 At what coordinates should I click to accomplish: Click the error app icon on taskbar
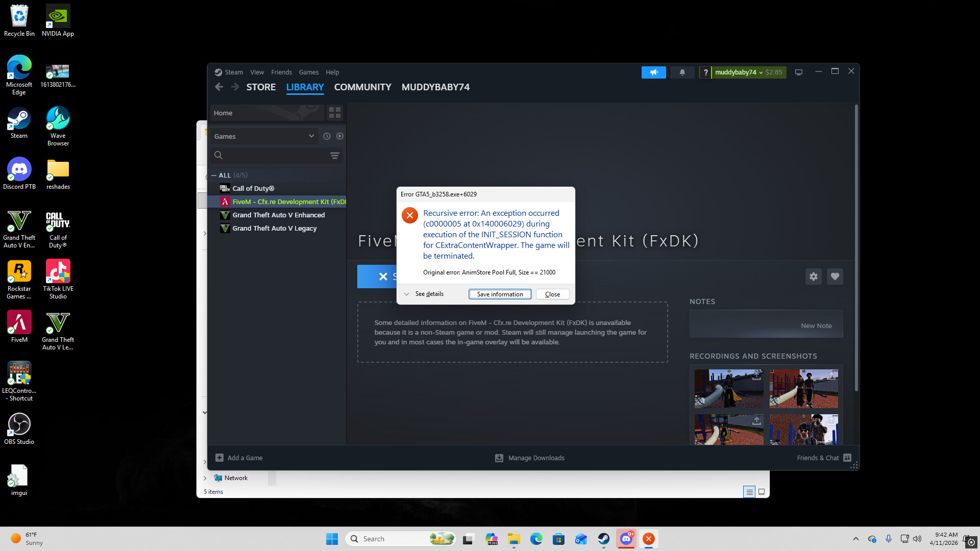648,539
